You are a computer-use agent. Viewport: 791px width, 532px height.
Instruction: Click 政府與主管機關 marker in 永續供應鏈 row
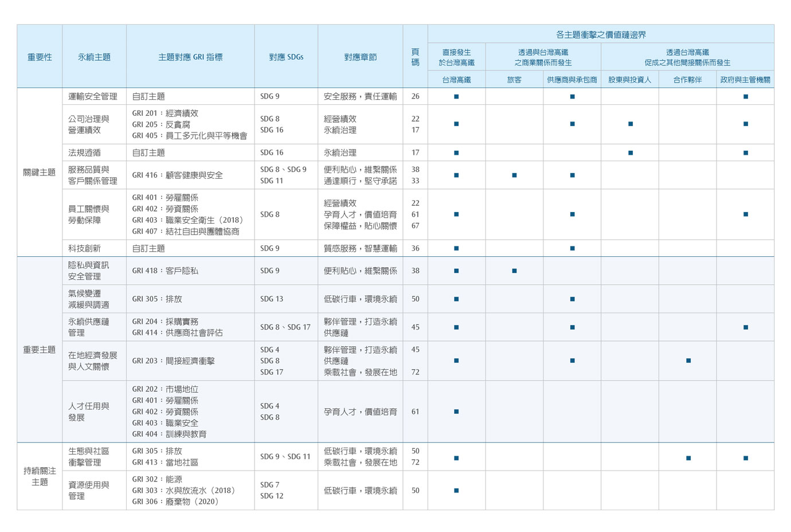pos(746,327)
